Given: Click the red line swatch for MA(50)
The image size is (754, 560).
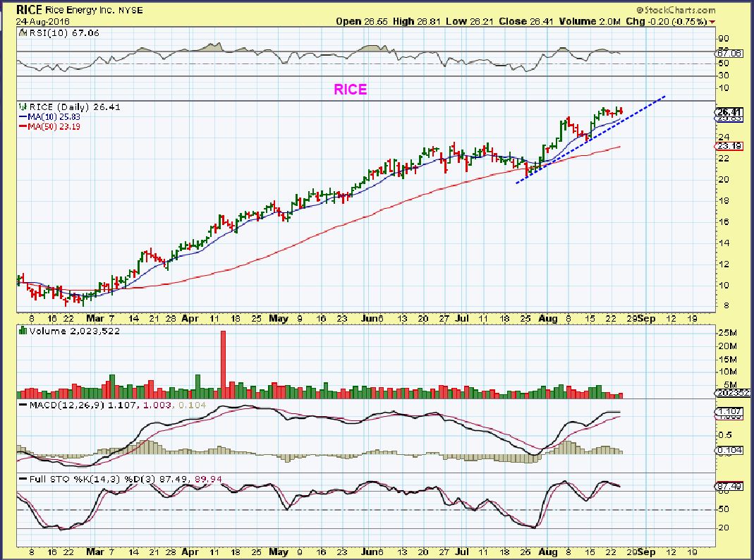Looking at the screenshot, I should click(23, 127).
